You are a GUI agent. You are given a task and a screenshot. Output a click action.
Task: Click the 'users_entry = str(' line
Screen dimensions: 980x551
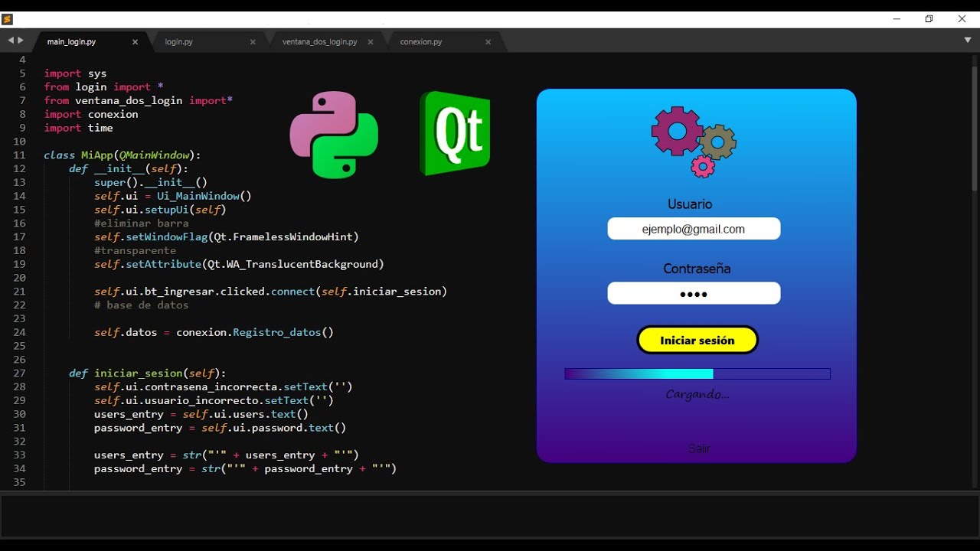[227, 455]
